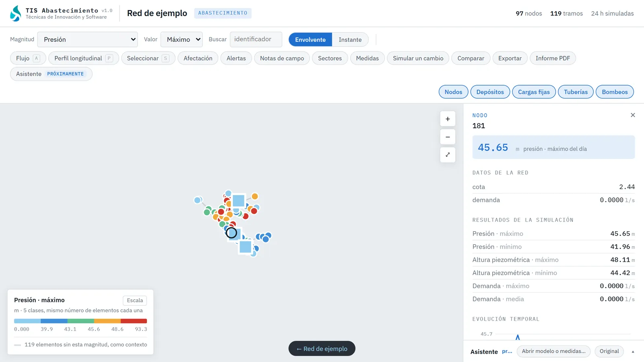Click the Red de ejemplo title
The width and height of the screenshot is (644, 362).
(157, 13)
